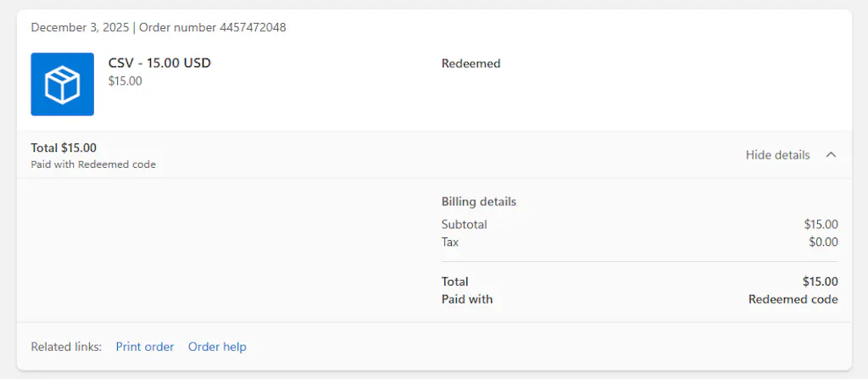
Task: Click the Billing details heading
Action: point(479,202)
